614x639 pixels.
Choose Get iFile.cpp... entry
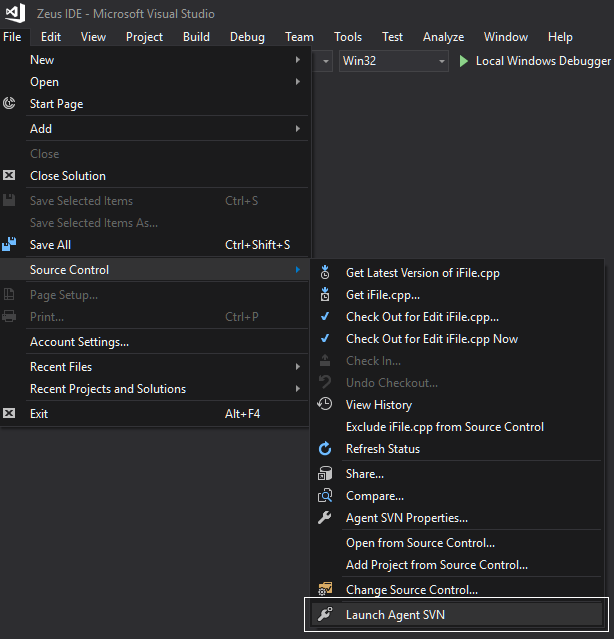(457, 294)
